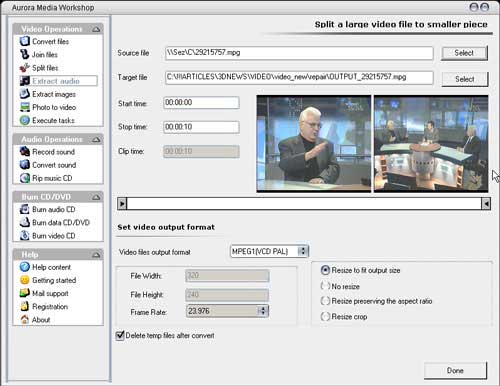
Task: Choose the Split files icon
Action: pos(24,68)
